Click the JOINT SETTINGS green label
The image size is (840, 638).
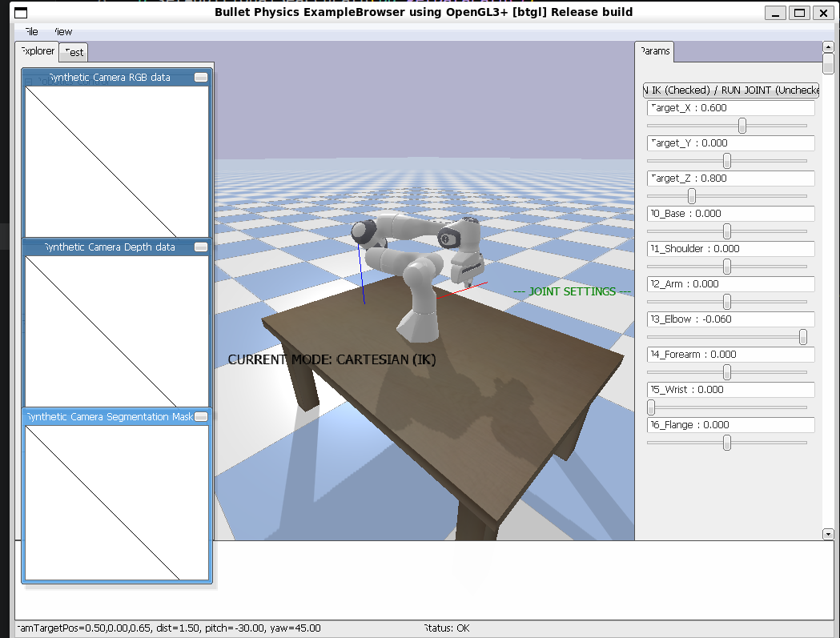572,291
